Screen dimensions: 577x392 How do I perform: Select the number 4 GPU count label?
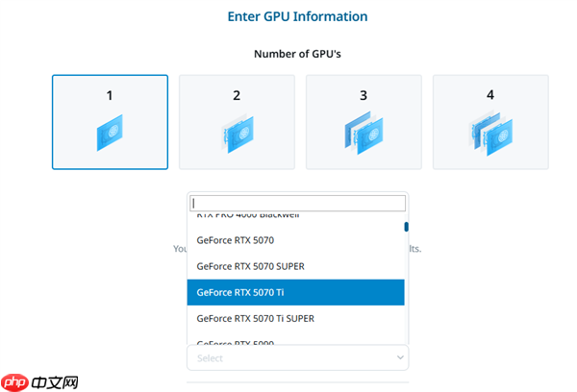coord(490,95)
